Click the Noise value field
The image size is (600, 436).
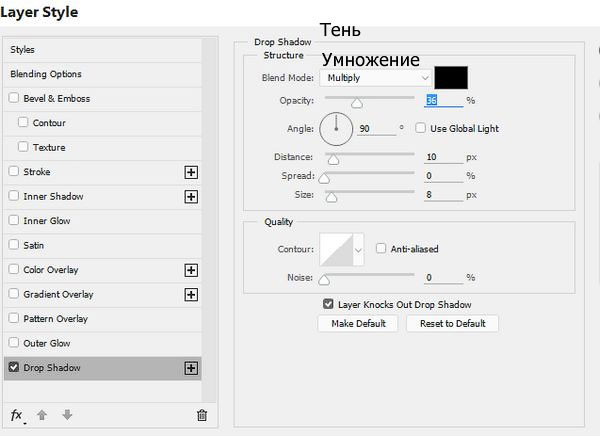(x=443, y=278)
